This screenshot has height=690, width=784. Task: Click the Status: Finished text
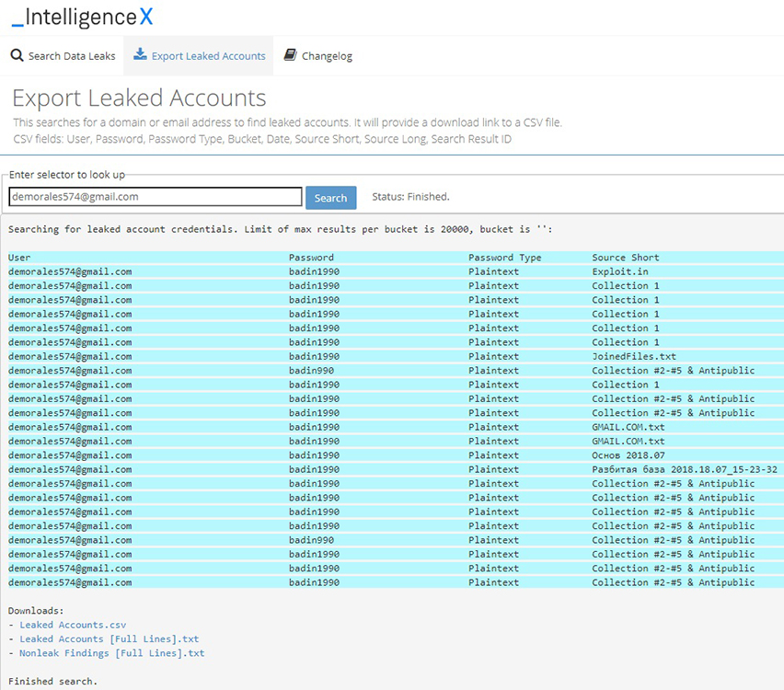tap(410, 197)
